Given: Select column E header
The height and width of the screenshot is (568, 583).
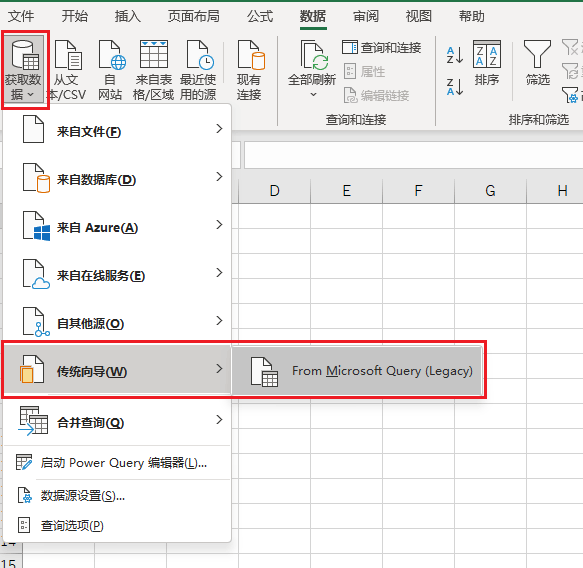Looking at the screenshot, I should tap(347, 191).
